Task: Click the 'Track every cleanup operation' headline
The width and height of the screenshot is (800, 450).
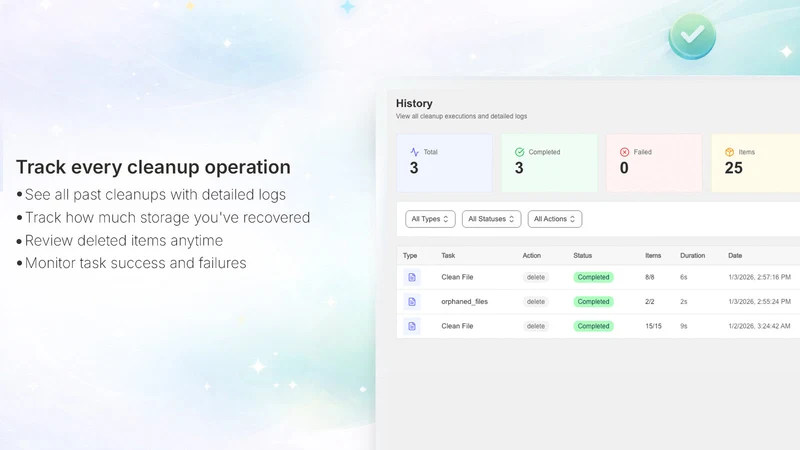Action: 153,167
